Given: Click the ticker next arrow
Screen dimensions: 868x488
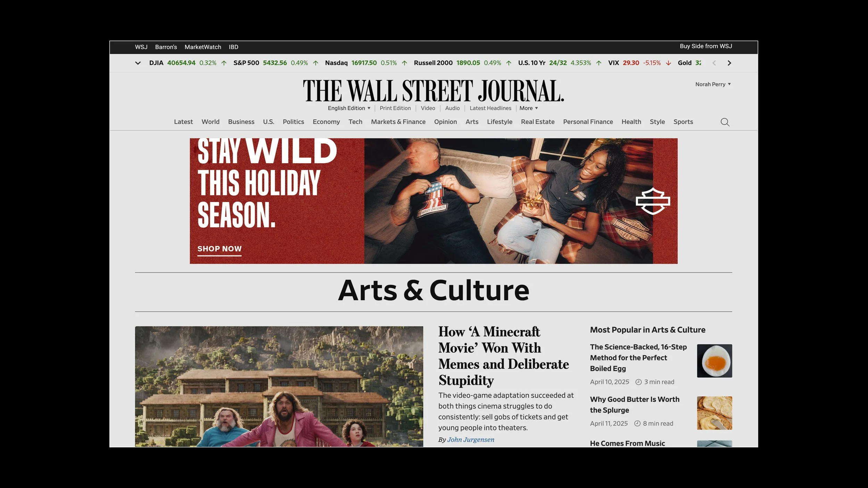Looking at the screenshot, I should 729,63.
